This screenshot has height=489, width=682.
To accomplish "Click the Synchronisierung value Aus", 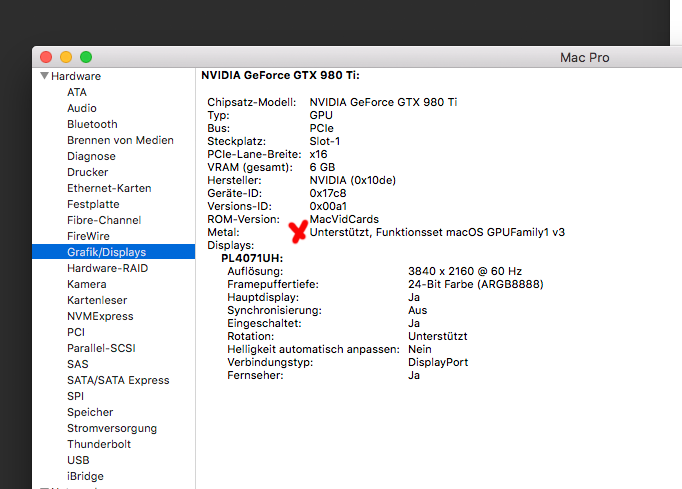I will coord(418,311).
